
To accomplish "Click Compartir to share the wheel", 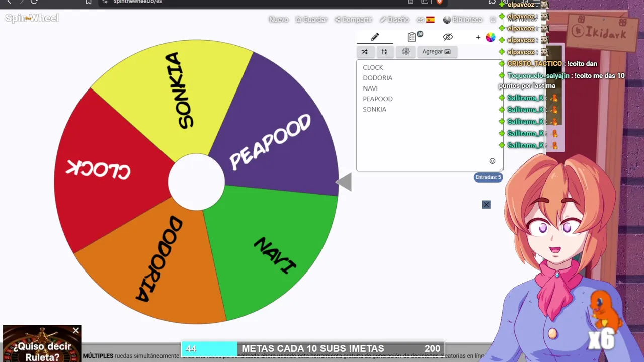I will click(353, 20).
